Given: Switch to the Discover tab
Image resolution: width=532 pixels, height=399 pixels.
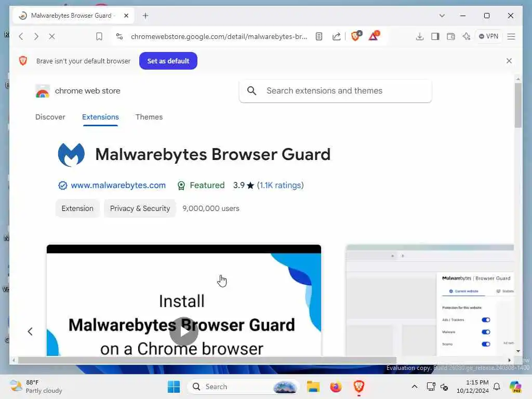Looking at the screenshot, I should point(50,117).
